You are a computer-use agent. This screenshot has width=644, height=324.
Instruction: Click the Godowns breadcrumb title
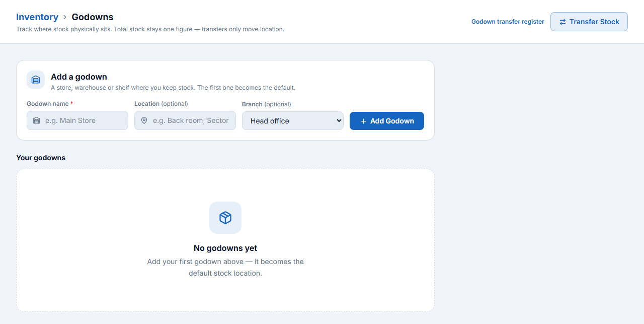[93, 17]
